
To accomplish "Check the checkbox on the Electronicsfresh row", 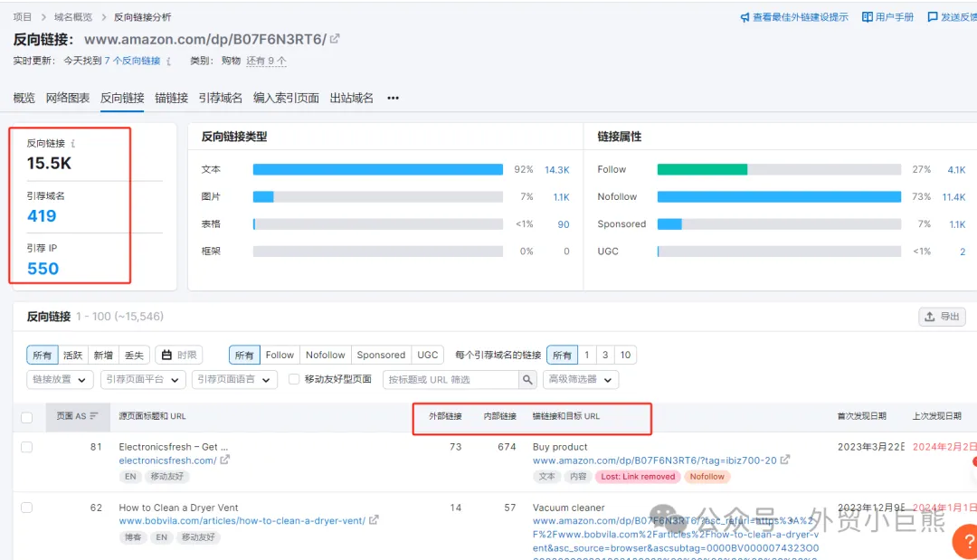I will click(x=26, y=447).
